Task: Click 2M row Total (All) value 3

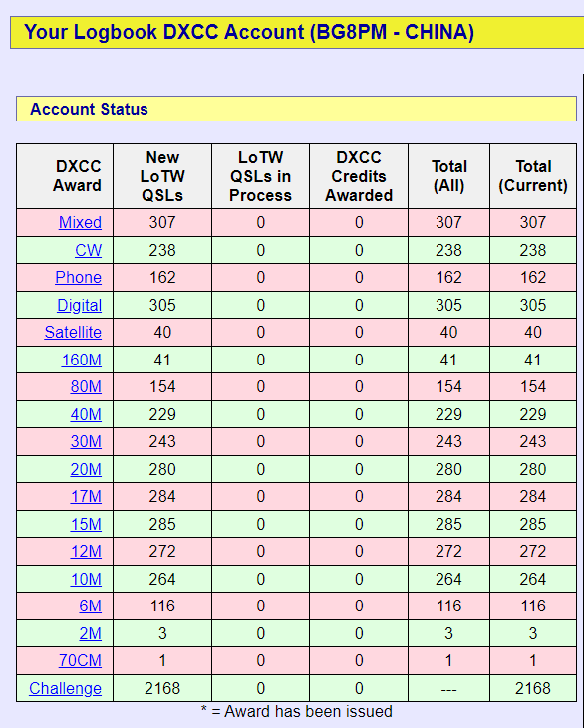Action: (x=448, y=633)
